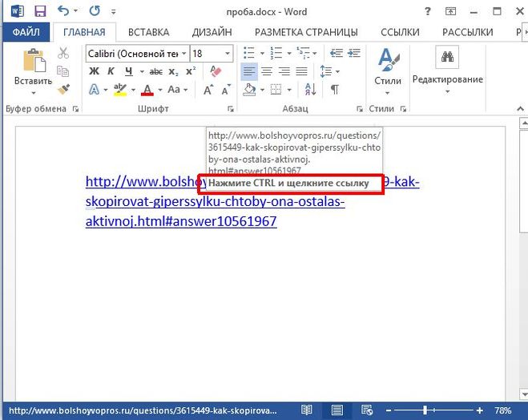Toggle align left paragraph button
The image size is (528, 420).
click(249, 71)
